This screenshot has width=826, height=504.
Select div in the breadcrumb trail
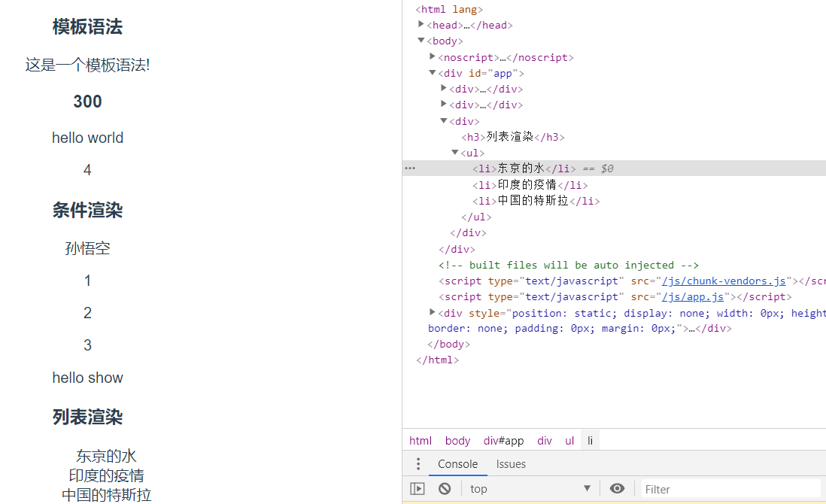(x=545, y=441)
